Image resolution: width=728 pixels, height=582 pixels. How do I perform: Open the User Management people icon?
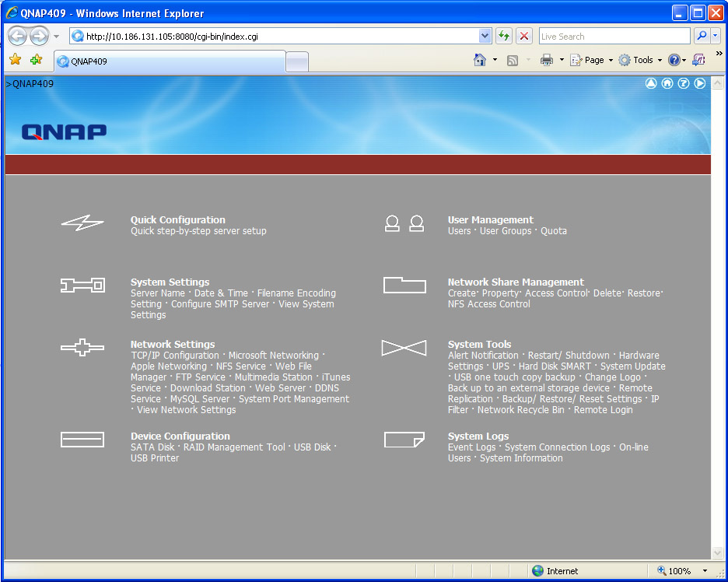pyautogui.click(x=404, y=223)
